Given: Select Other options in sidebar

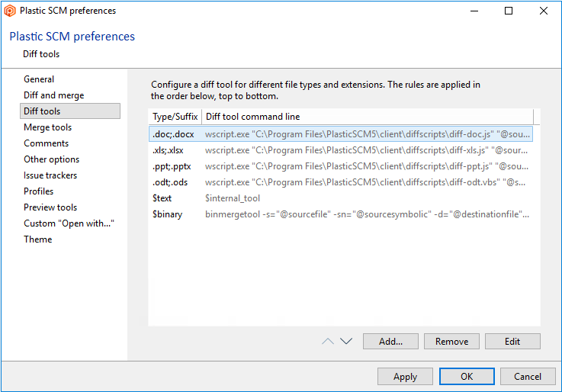Looking at the screenshot, I should (x=51, y=159).
